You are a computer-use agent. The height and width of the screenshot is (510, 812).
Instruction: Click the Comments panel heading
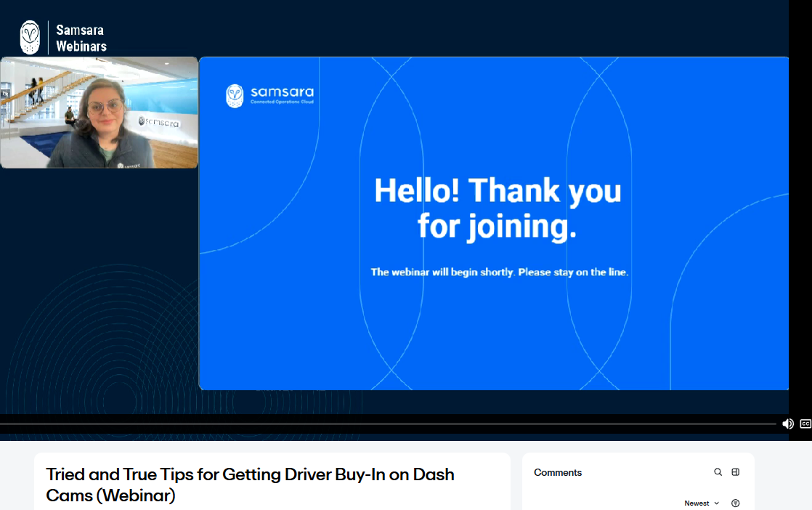558,472
